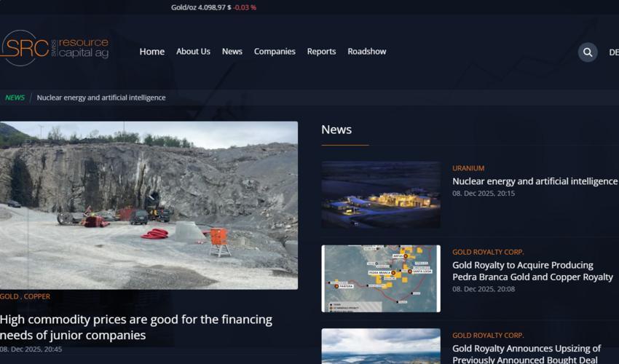Open the Pedra Branca map thumbnail
Image resolution: width=619 pixels, height=364 pixels.
[x=381, y=279]
